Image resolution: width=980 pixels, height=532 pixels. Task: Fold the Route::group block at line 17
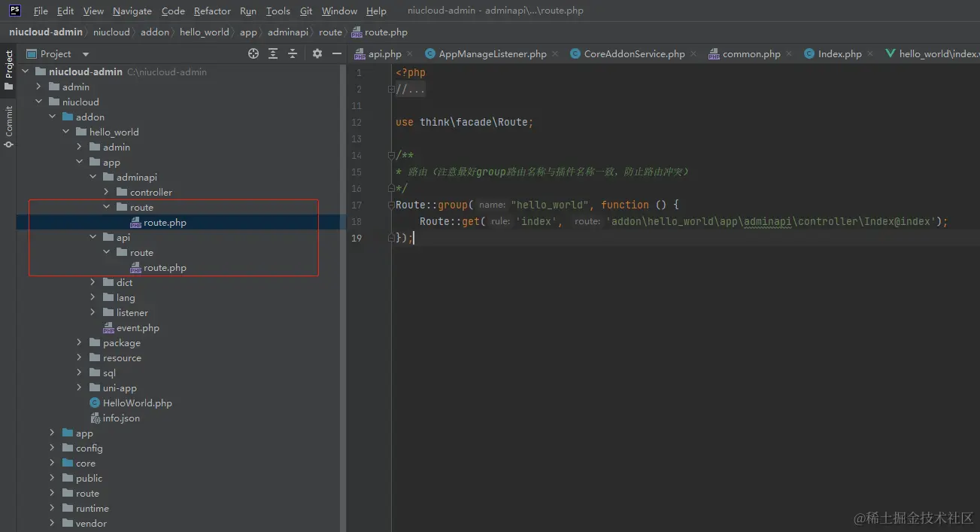coord(391,205)
